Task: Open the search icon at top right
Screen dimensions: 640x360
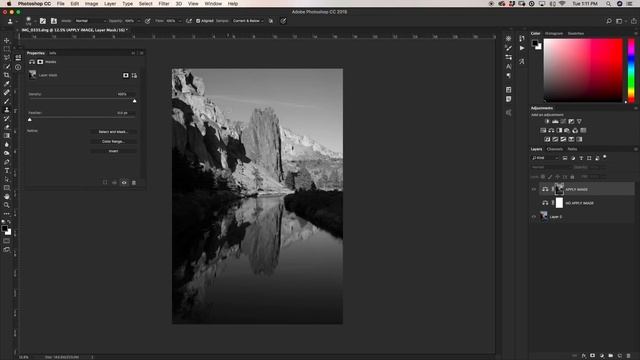Action: 609,21
